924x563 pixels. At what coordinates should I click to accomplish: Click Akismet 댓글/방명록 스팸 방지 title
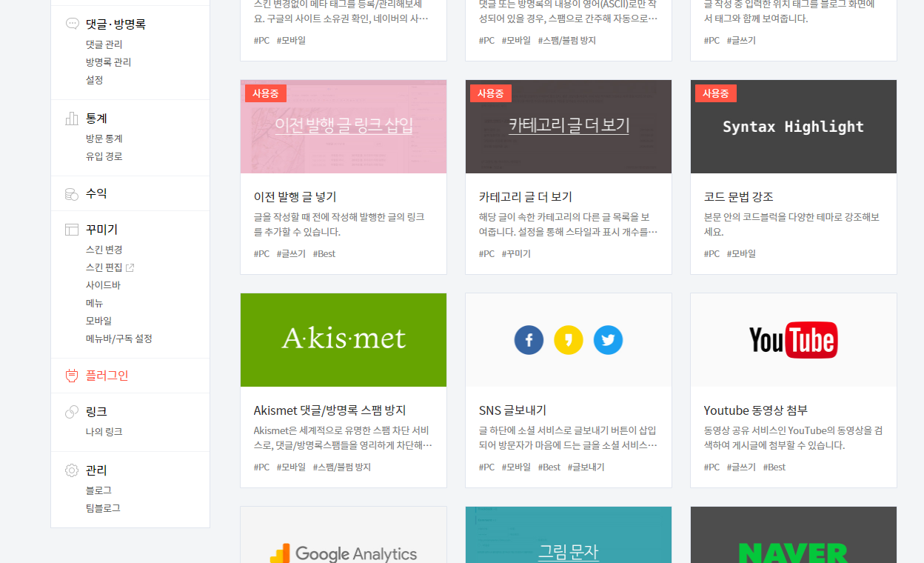(329, 410)
